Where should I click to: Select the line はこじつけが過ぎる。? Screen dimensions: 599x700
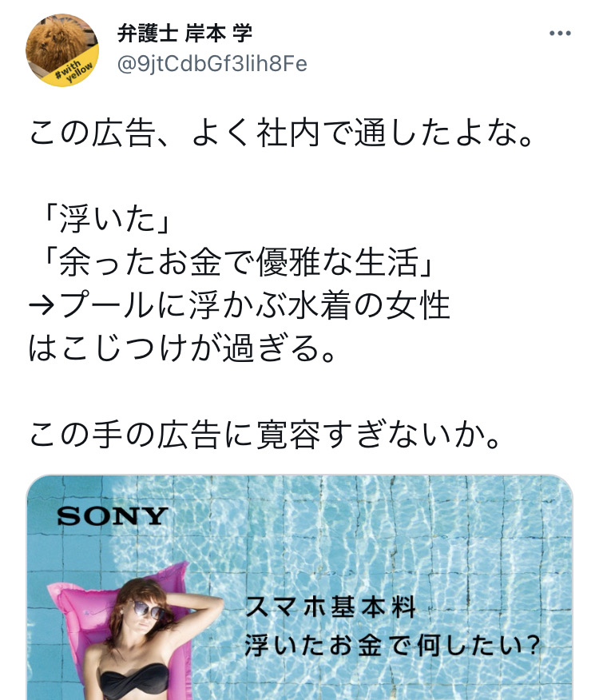pos(181,348)
